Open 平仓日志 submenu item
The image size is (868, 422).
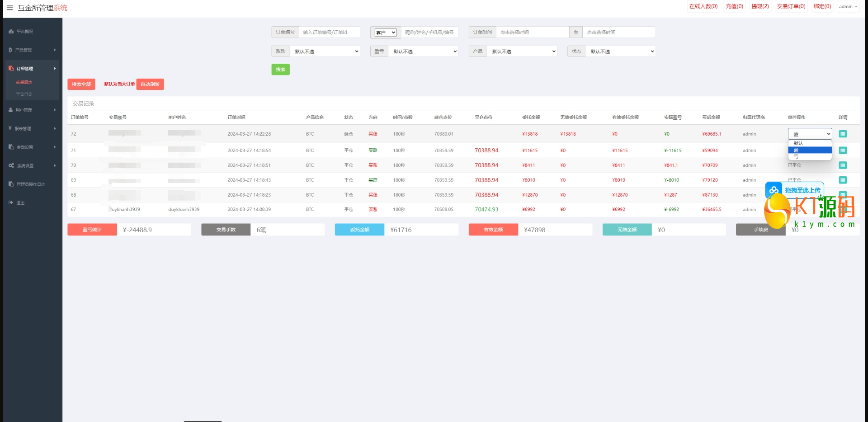24,94
